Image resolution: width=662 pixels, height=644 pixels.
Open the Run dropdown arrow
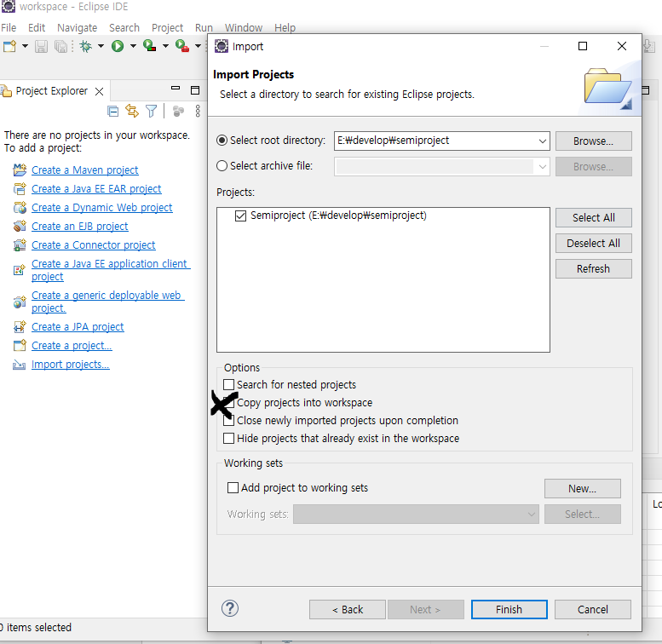[133, 46]
